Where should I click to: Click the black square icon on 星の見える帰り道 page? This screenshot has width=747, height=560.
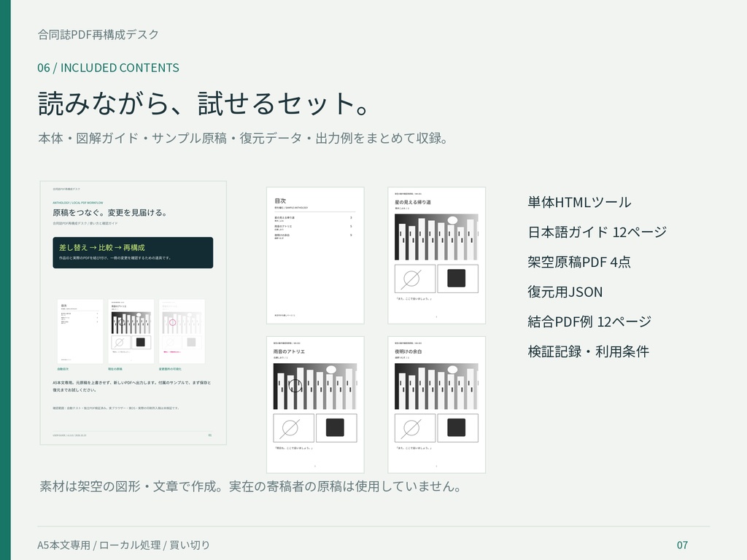(457, 279)
